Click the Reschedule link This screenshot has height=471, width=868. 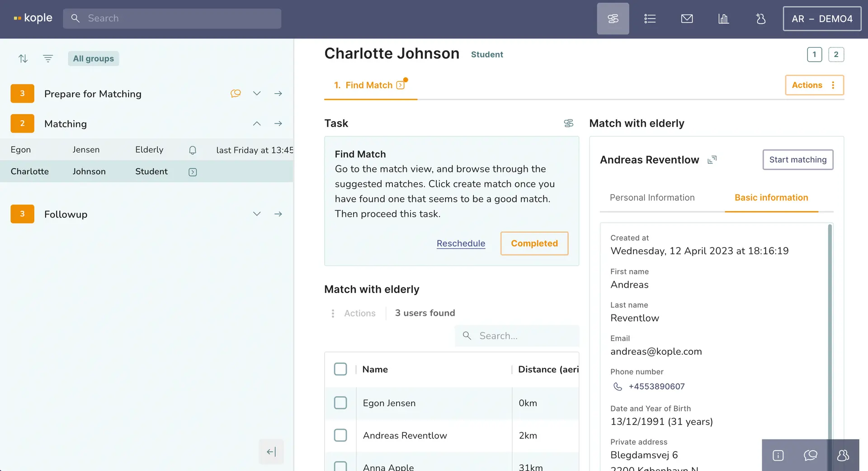point(461,243)
